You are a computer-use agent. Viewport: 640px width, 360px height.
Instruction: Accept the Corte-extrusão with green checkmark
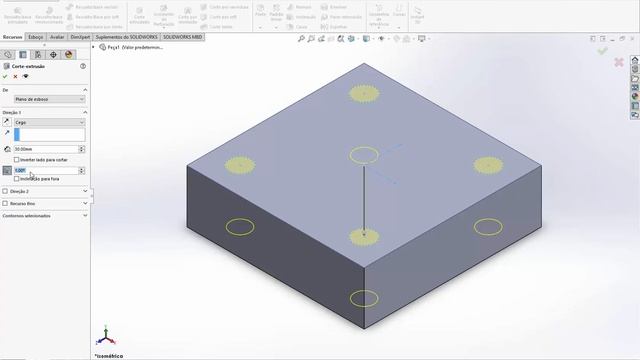coord(5,76)
